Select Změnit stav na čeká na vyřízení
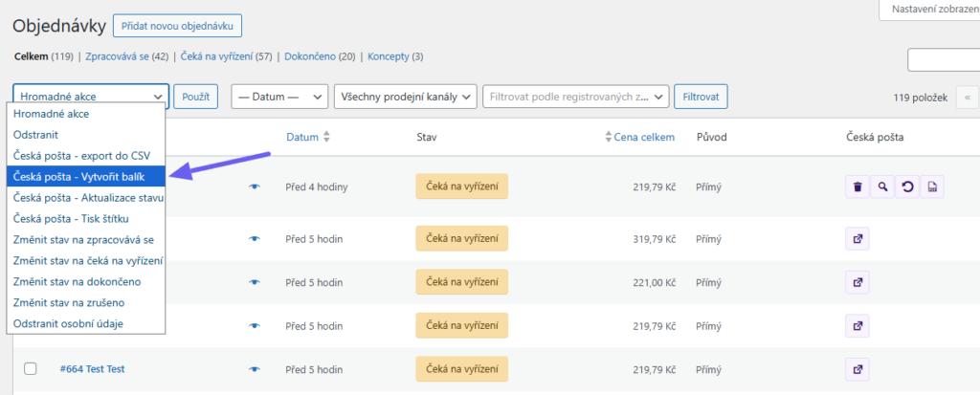Screen dimensions: 980x395 click(x=86, y=261)
